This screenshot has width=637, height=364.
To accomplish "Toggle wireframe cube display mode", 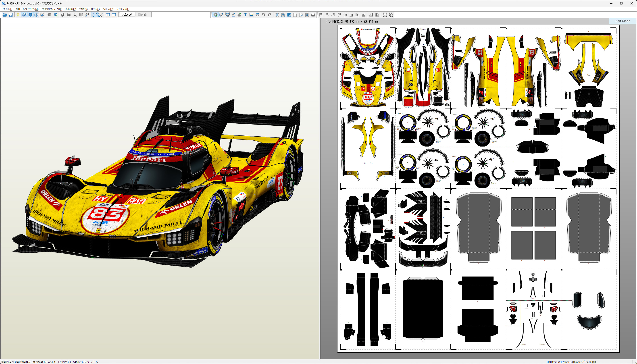I will tap(36, 15).
